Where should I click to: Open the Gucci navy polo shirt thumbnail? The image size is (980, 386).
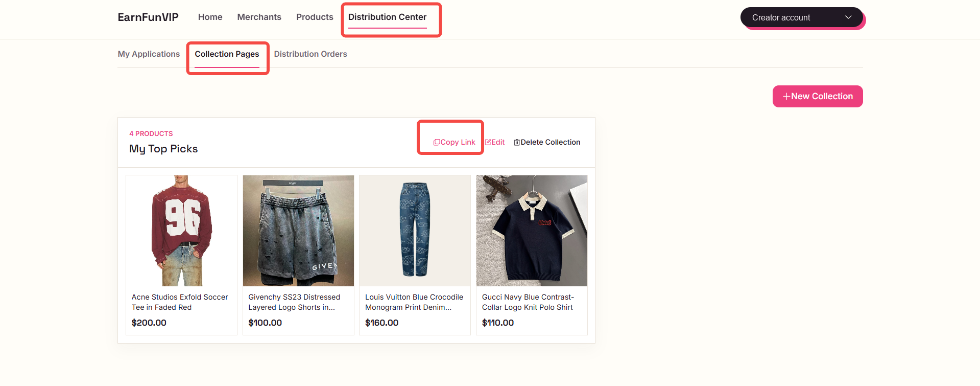click(532, 231)
